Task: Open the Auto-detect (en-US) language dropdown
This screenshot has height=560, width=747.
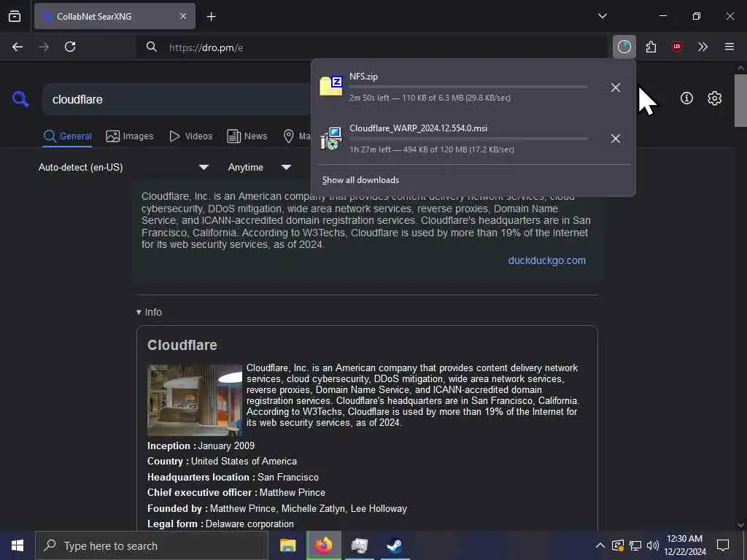Action: point(124,167)
